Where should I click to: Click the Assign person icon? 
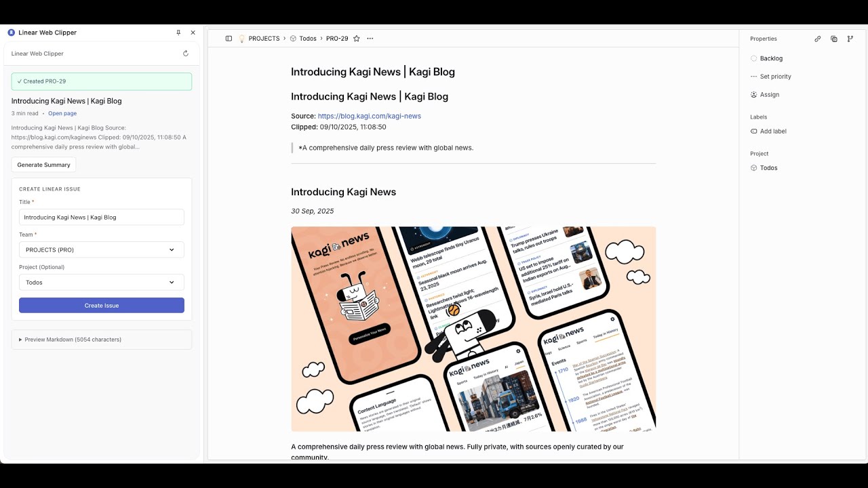pos(754,95)
